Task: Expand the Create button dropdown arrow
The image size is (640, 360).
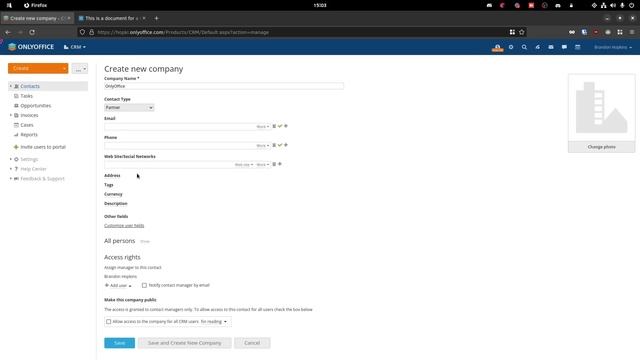Action: pos(64,68)
